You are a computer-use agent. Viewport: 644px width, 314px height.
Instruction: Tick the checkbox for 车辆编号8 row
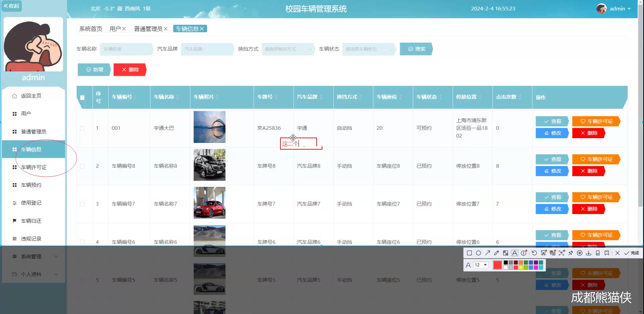[x=82, y=166]
